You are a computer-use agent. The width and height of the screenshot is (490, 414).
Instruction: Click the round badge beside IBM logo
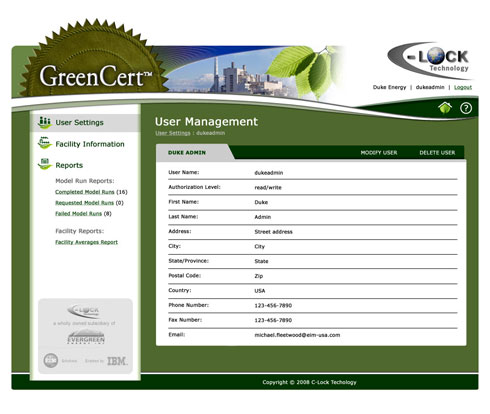click(51, 361)
